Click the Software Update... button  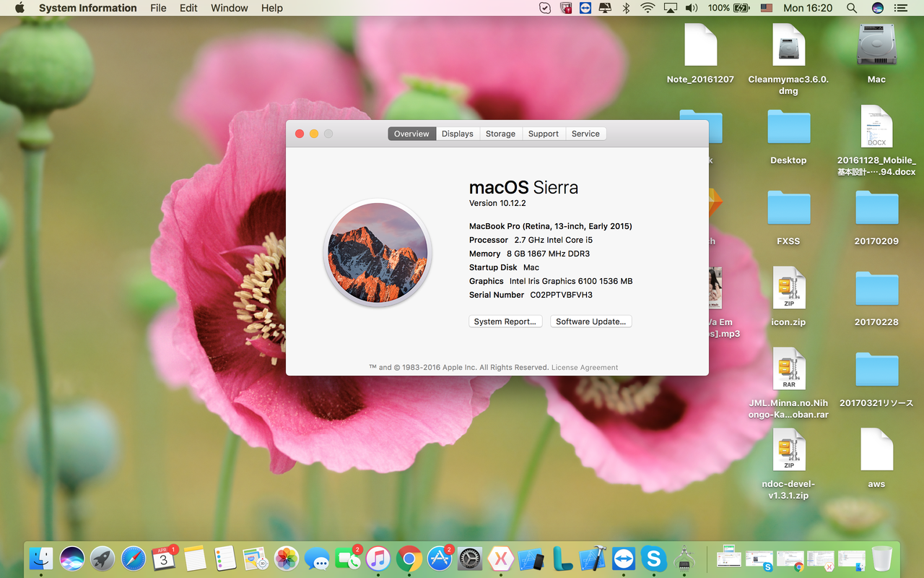(591, 322)
